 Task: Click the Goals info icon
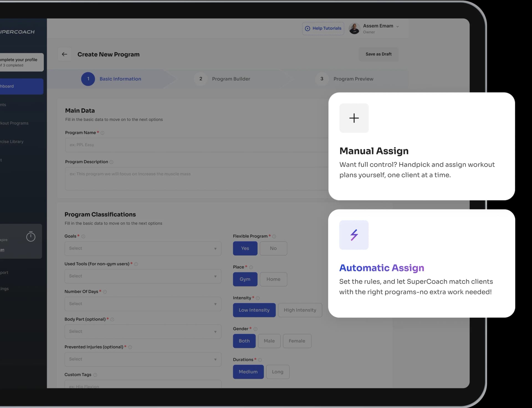click(83, 237)
